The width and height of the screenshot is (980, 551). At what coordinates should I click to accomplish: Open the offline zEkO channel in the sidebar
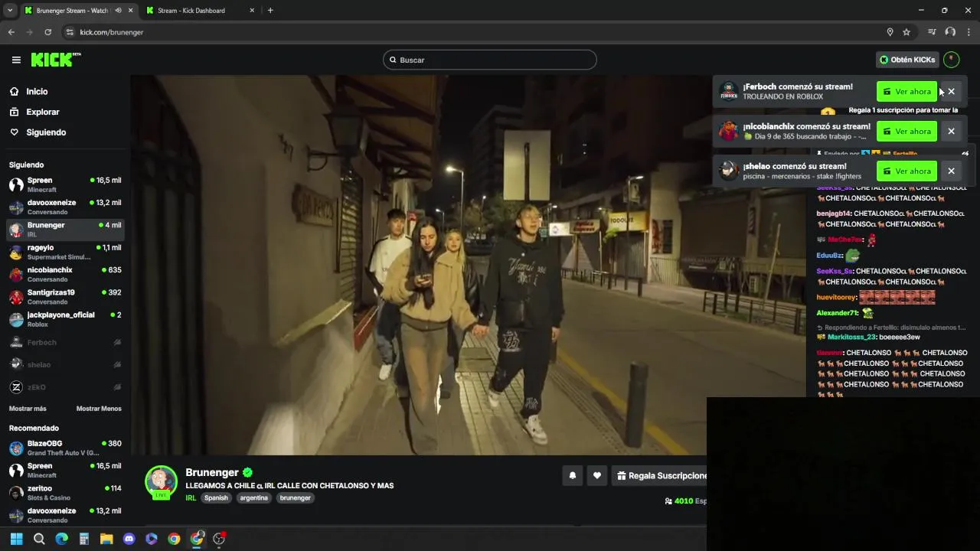coord(65,387)
